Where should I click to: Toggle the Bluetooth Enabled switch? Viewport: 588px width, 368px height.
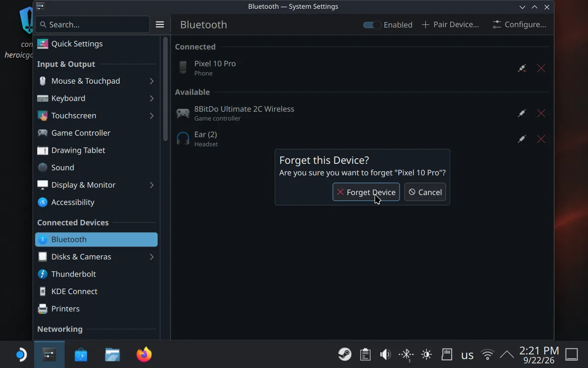[372, 25]
